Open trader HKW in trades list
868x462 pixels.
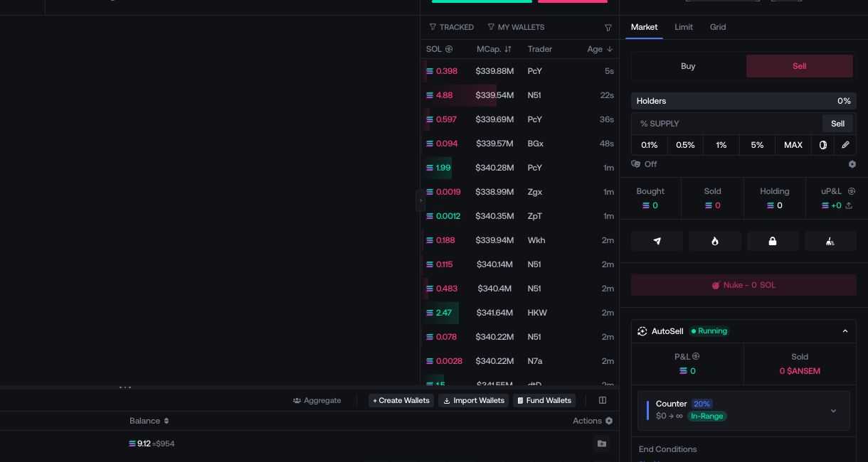coord(537,313)
